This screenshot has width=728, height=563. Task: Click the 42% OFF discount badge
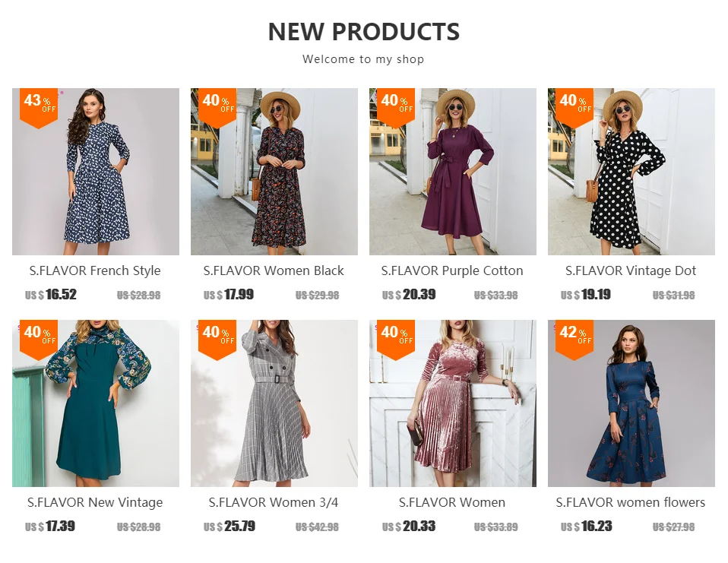(574, 340)
